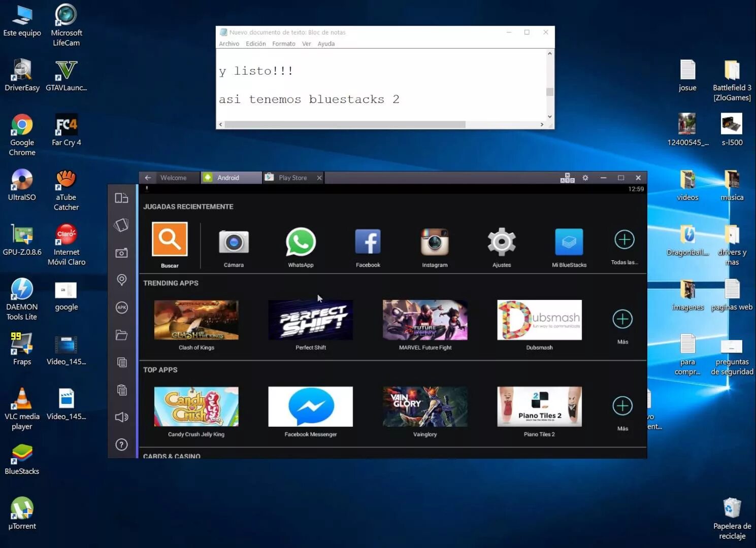Viewport: 756px width, 548px height.
Task: Open Facebook Messenger top app
Action: pyautogui.click(x=311, y=406)
